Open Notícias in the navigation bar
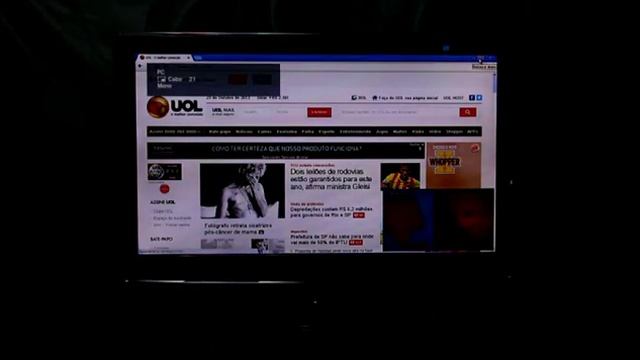 coord(244,132)
